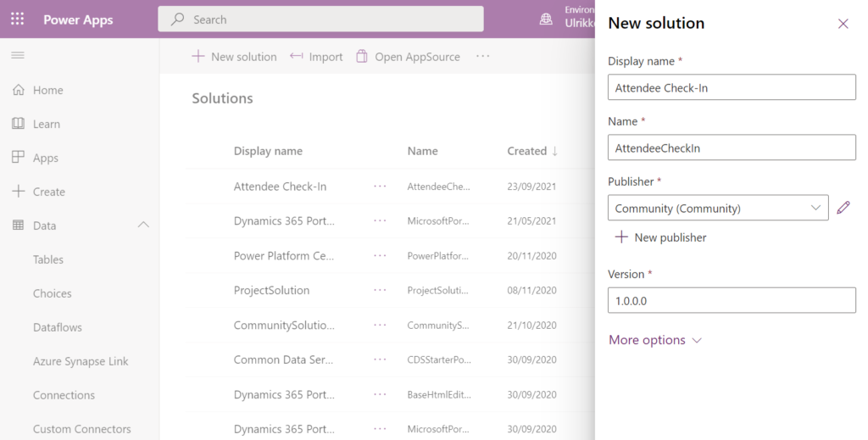Click the PowerPlatfor... name cell
Viewport: 868px width, 440px height.
coord(438,256)
